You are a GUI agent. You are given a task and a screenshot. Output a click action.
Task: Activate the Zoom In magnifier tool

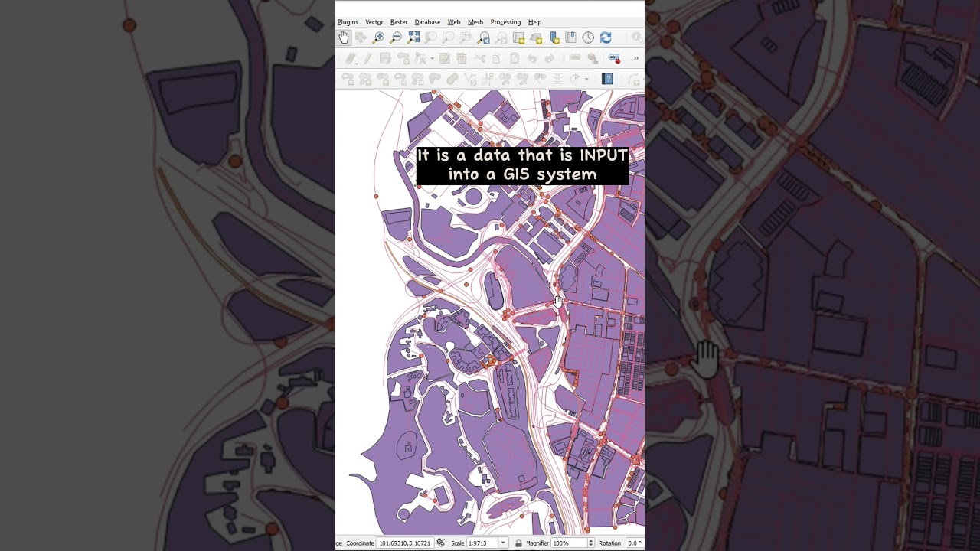pyautogui.click(x=378, y=37)
